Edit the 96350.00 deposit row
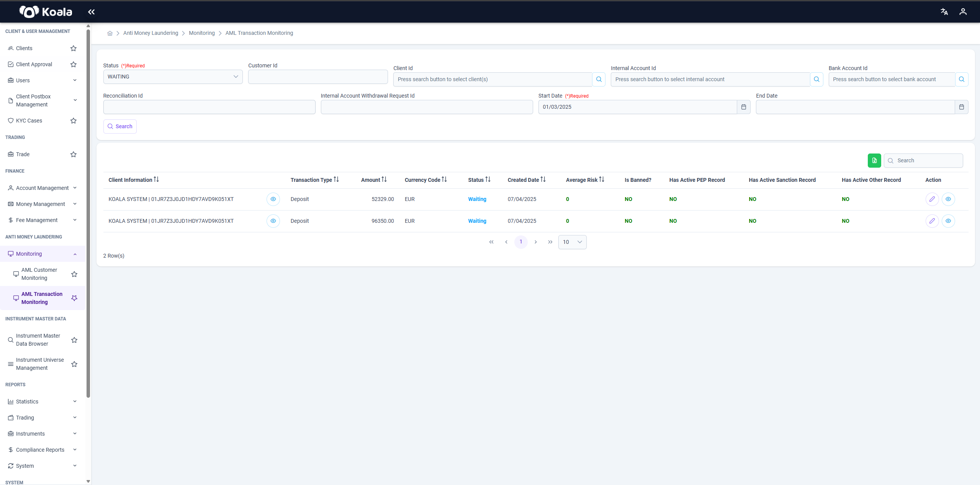 coord(932,221)
